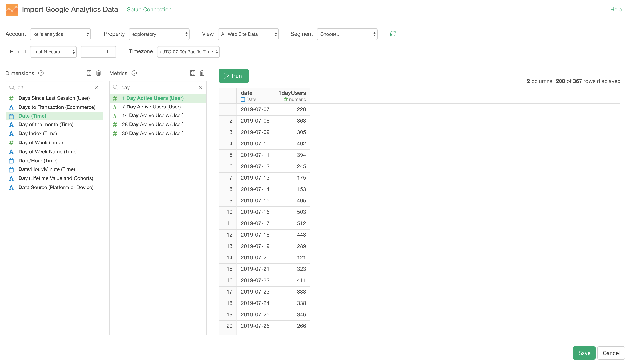The width and height of the screenshot is (625, 364).
Task: Select Day (Lifetime Value and Cohorts) dimension
Action: click(54, 178)
